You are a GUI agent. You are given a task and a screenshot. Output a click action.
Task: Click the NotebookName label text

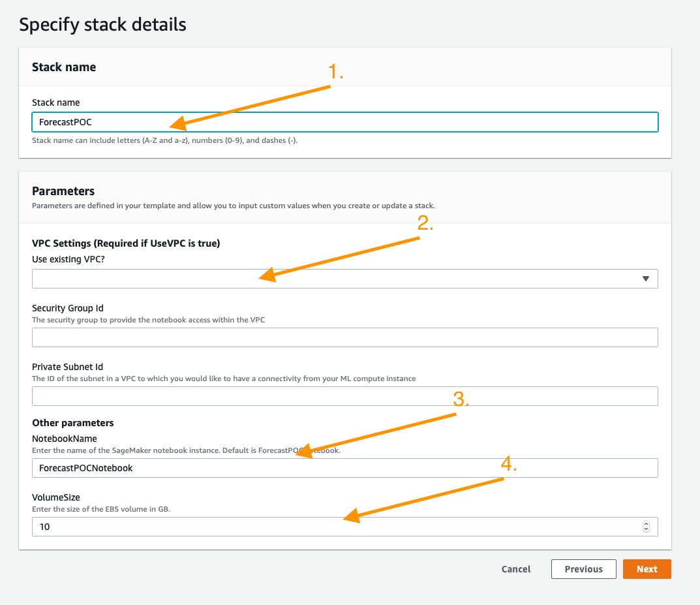click(x=65, y=439)
